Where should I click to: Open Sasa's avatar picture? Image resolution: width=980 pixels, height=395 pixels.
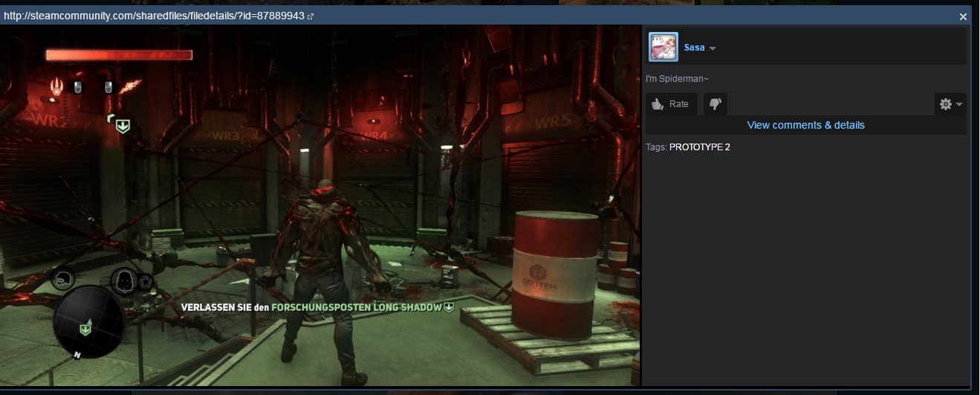[x=663, y=47]
